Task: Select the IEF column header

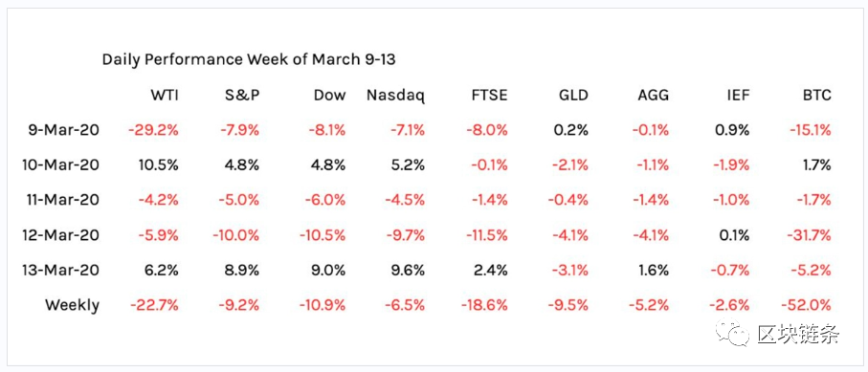Action: pyautogui.click(x=740, y=96)
